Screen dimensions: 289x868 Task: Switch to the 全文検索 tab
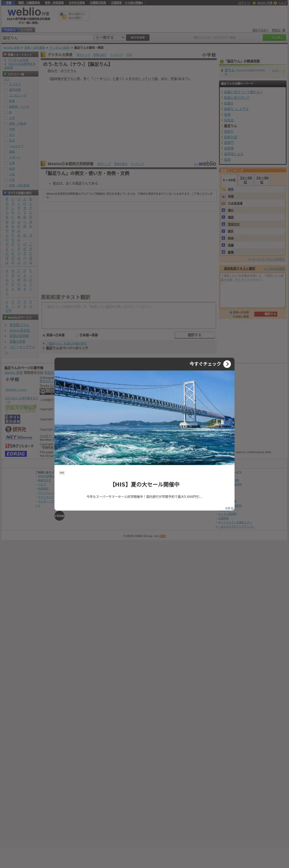26,30
